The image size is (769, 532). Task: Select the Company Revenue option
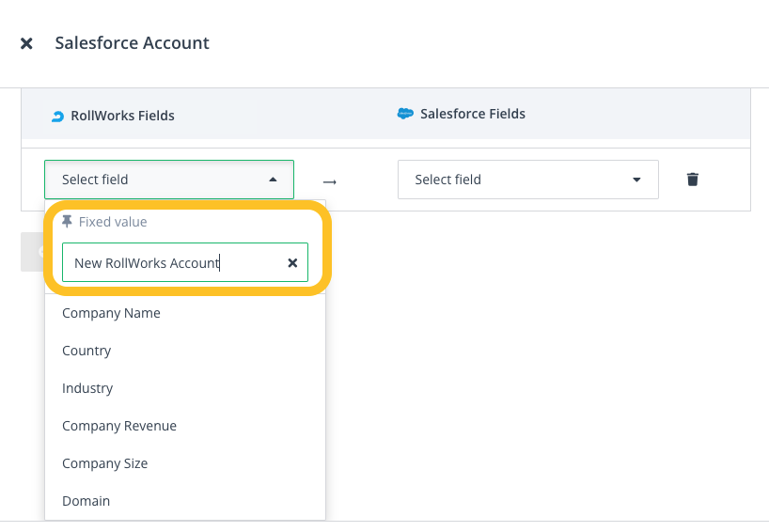click(x=119, y=426)
